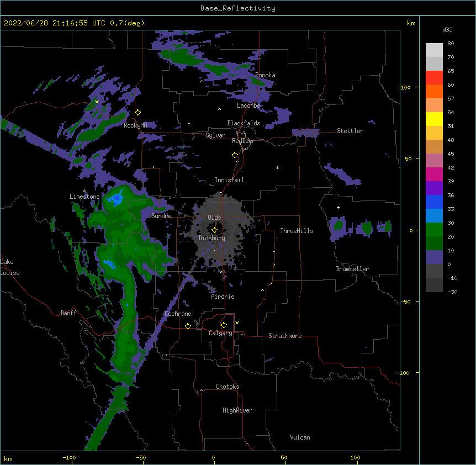Pick the slate purple 0-10 dBZ swatch
This screenshot has height=465, width=476.
click(x=434, y=257)
